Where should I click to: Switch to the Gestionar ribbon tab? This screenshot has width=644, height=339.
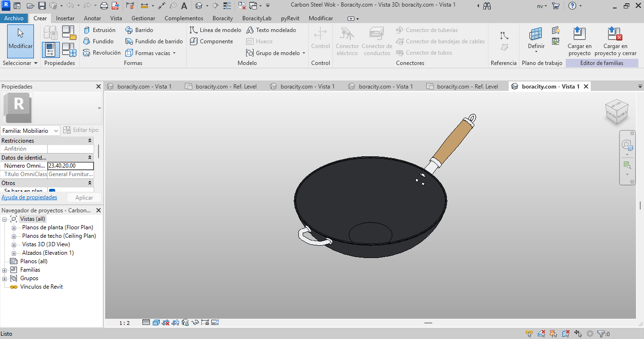[143, 18]
